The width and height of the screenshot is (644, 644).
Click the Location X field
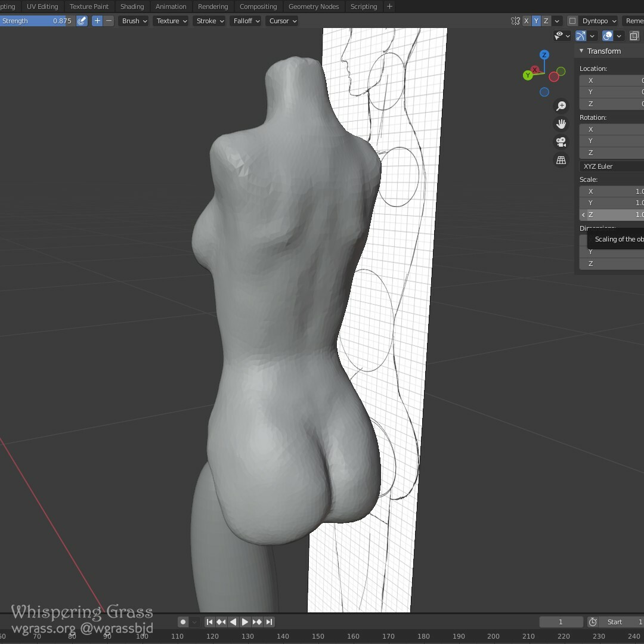tap(612, 80)
